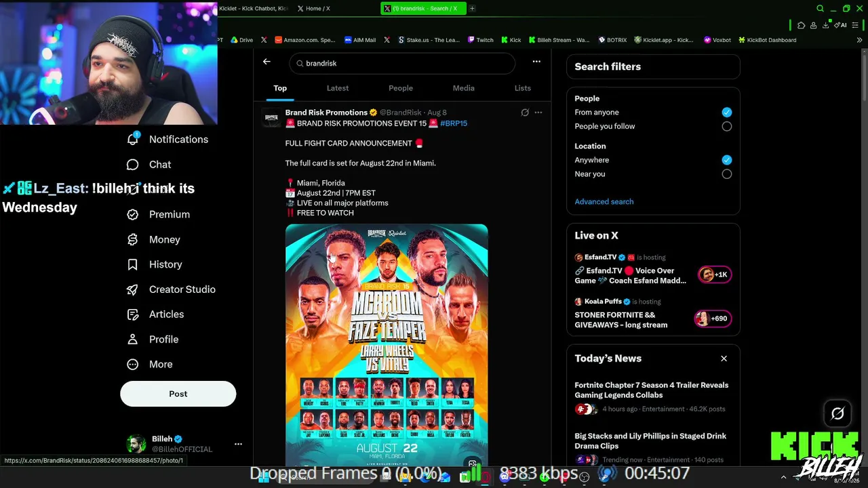Open search options three-dot menu
This screenshot has width=868, height=488.
coord(536,62)
